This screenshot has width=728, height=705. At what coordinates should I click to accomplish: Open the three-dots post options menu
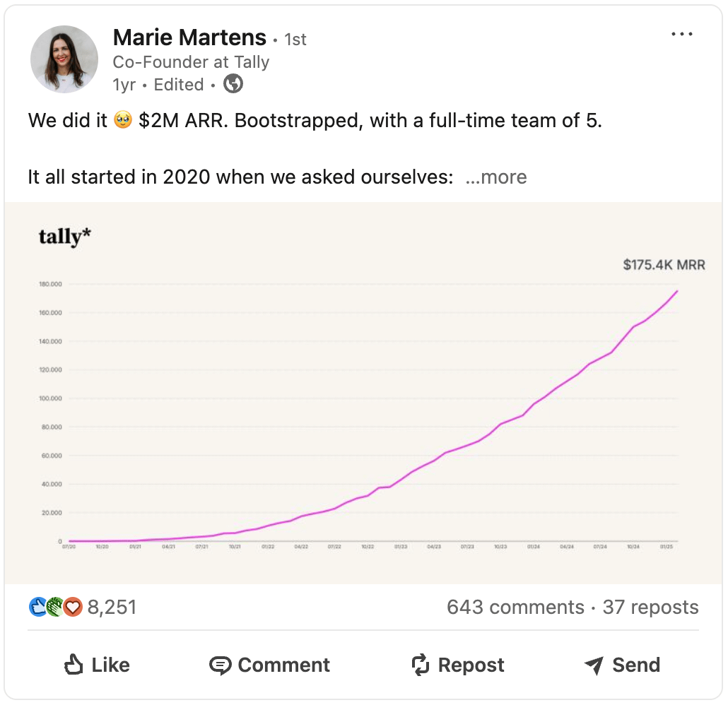click(681, 34)
